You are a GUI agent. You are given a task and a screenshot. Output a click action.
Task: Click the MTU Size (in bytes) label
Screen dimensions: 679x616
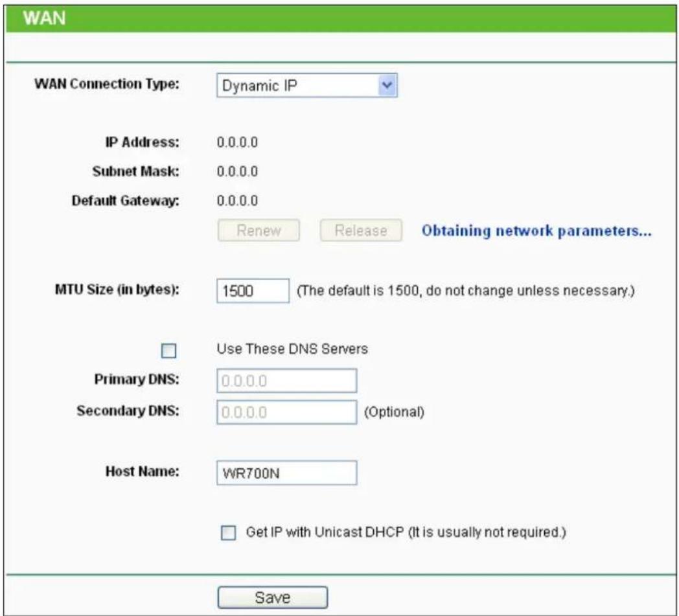pyautogui.click(x=117, y=289)
